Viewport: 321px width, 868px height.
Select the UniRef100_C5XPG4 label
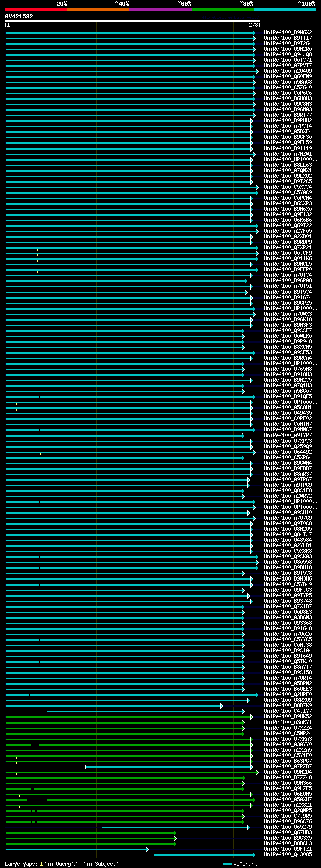(288, 457)
